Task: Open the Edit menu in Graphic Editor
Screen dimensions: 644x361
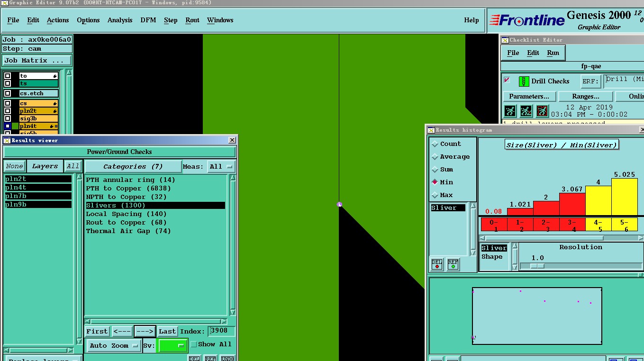Action: pos(33,20)
